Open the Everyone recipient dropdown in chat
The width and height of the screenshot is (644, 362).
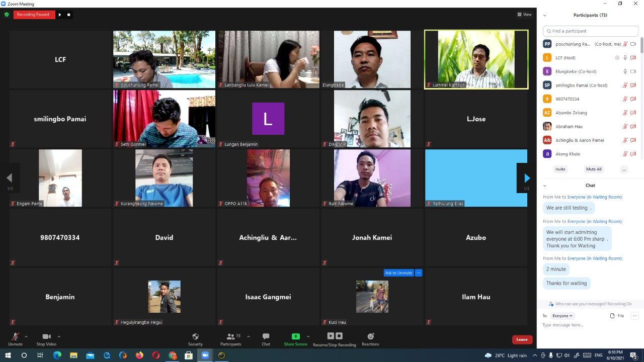[562, 316]
